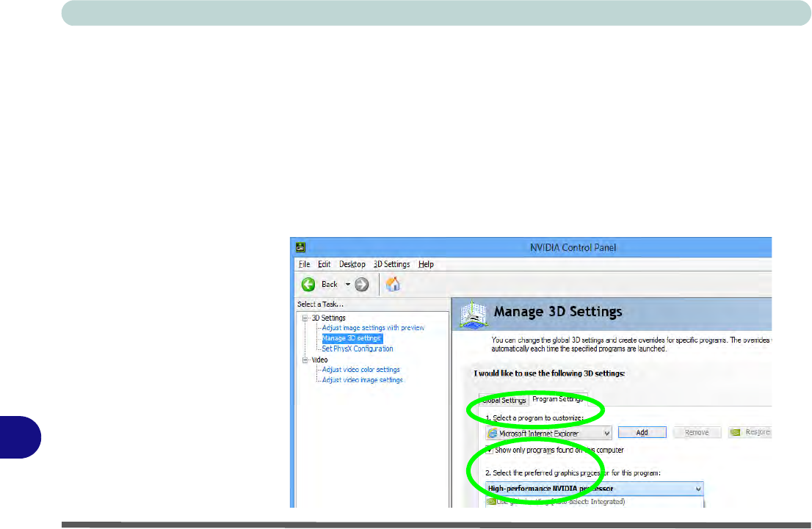Click the Manage 3D Settings header icon
This screenshot has width=812, height=529.
pos(473,314)
